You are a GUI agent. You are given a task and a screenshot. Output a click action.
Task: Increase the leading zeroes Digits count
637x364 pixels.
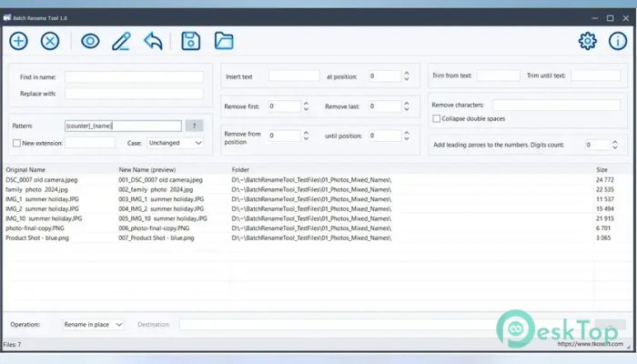(x=615, y=142)
